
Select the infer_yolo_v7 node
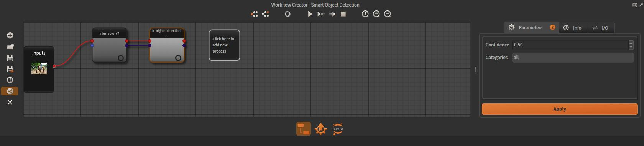[109, 45]
